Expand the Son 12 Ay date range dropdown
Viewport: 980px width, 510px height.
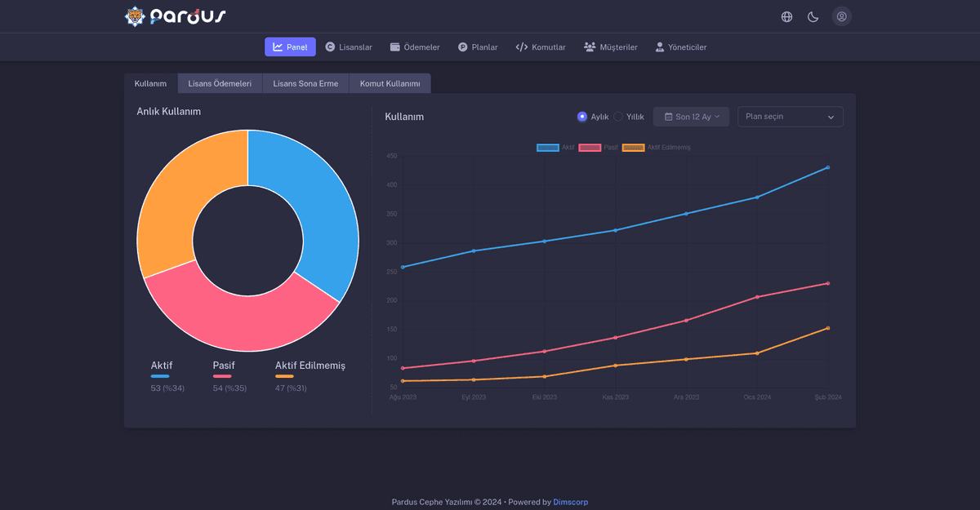(x=691, y=117)
